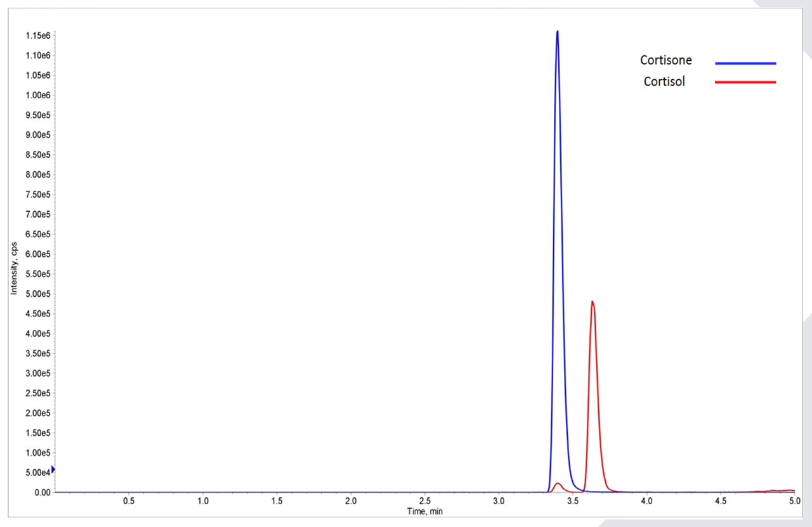Click the 3.5 x-axis tick label
812x527 pixels.
pyautogui.click(x=573, y=501)
